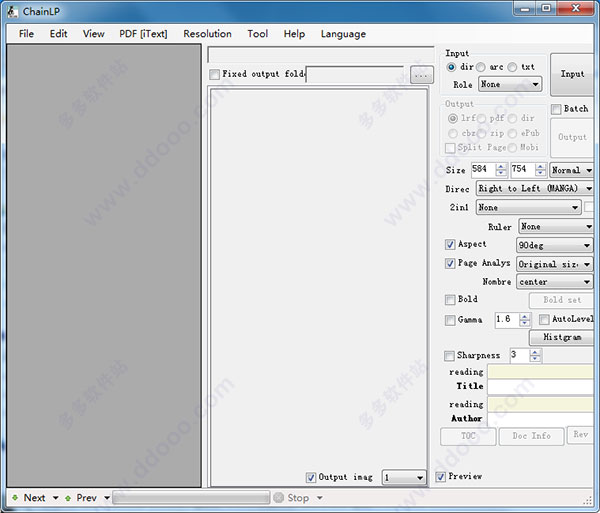Open the Language menu
Image resolution: width=600 pixels, height=513 pixels.
343,34
